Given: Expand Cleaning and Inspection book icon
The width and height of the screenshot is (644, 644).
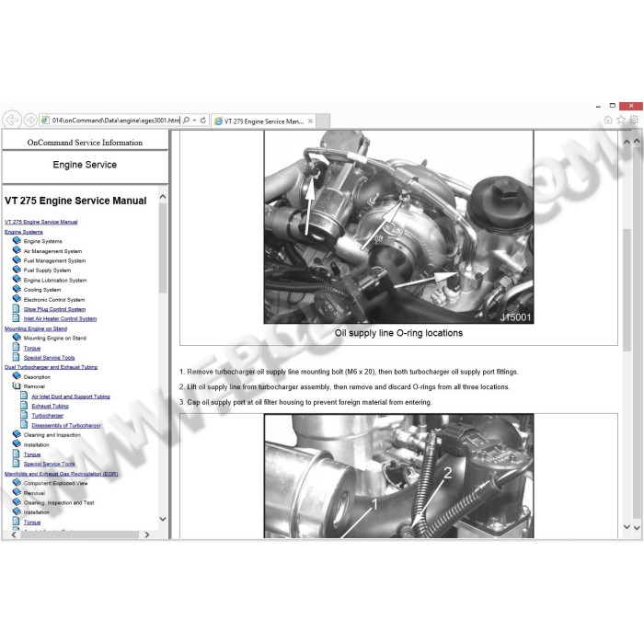Looking at the screenshot, I should 17,434.
